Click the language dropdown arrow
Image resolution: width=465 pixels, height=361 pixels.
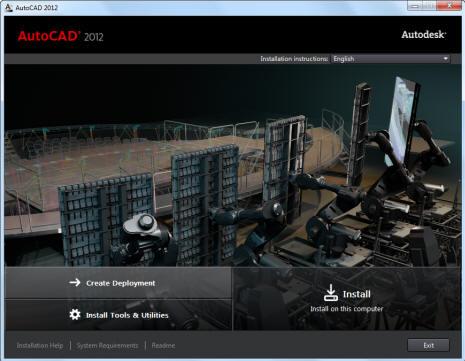pyautogui.click(x=445, y=59)
